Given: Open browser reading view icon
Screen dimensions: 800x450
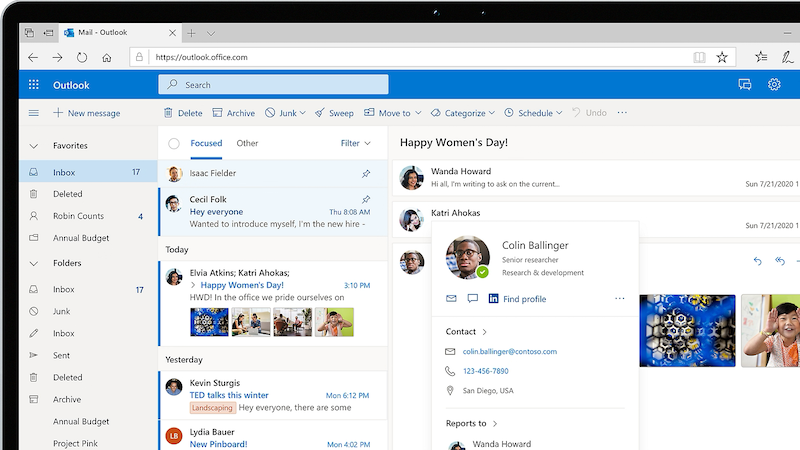Looking at the screenshot, I should click(699, 57).
